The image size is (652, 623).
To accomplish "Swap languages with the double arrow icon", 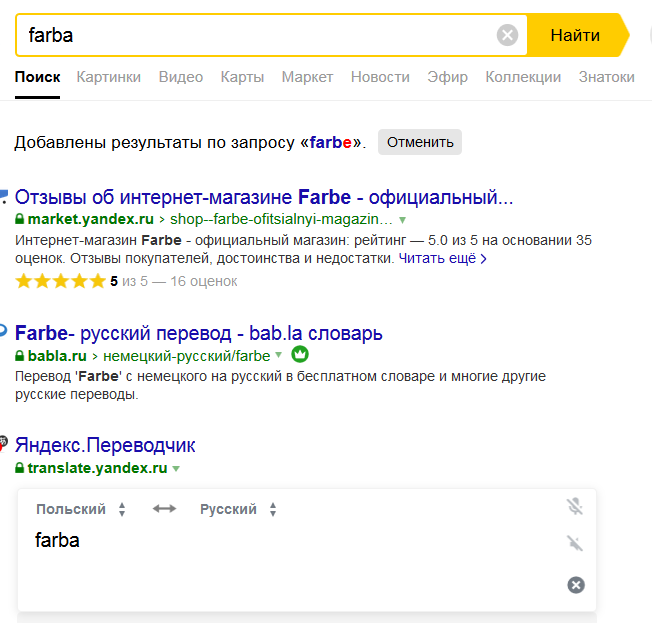I will click(164, 509).
